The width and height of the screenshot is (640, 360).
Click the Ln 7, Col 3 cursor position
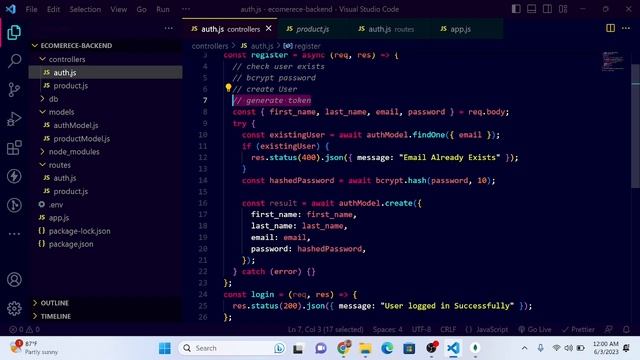[x=325, y=329]
